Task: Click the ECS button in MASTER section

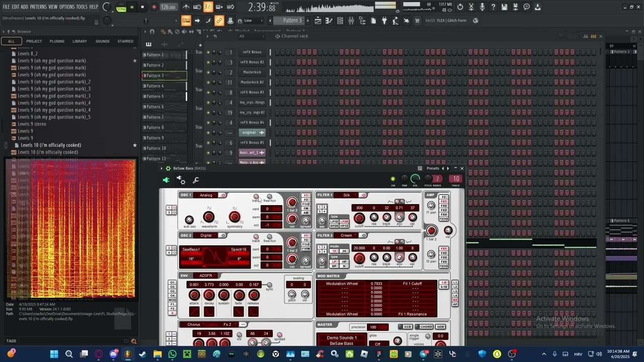Action: (406, 327)
